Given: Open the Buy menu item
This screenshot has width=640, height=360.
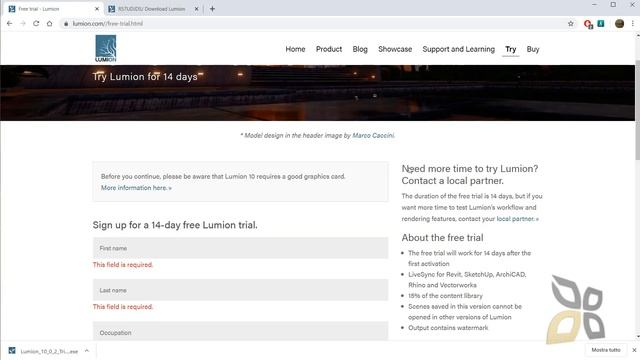Looking at the screenshot, I should (x=533, y=49).
